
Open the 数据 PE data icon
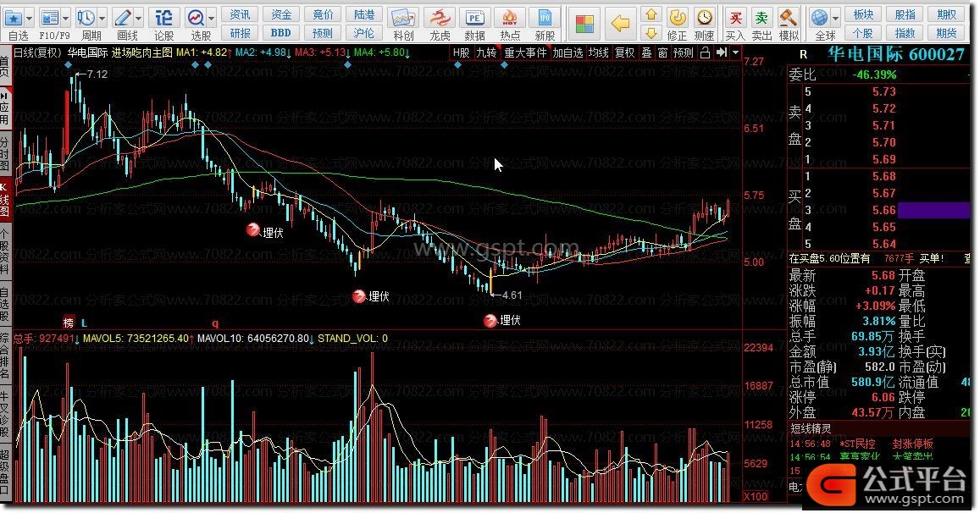pyautogui.click(x=475, y=18)
